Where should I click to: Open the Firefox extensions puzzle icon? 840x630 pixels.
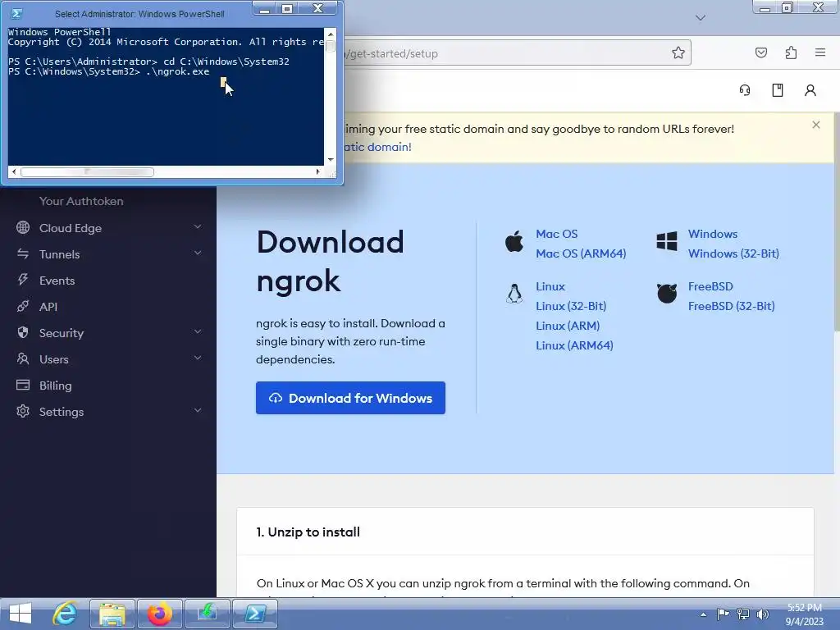791,52
